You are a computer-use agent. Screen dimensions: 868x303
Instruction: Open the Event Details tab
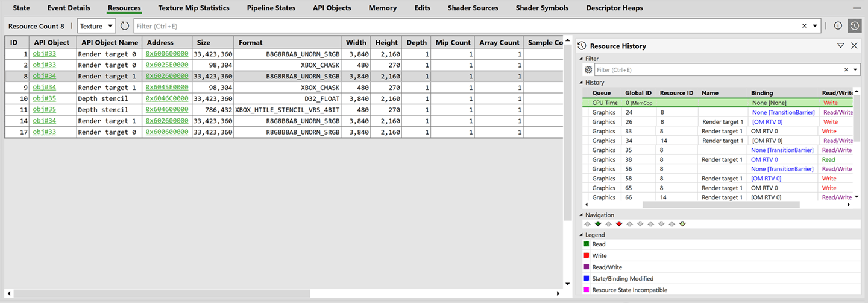[69, 8]
